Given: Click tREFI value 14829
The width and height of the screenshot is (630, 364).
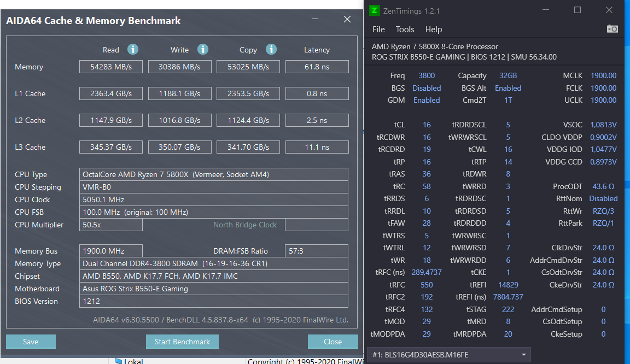Looking at the screenshot, I should coord(508,285).
